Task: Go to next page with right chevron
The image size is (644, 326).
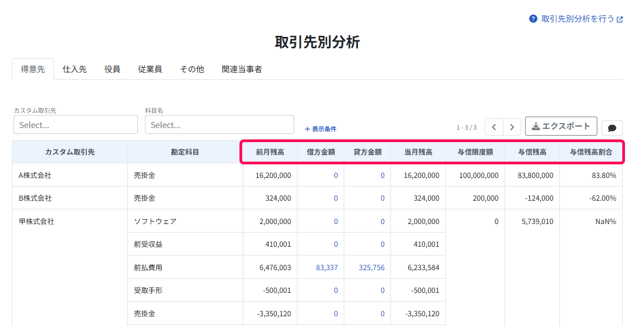Action: 512,127
